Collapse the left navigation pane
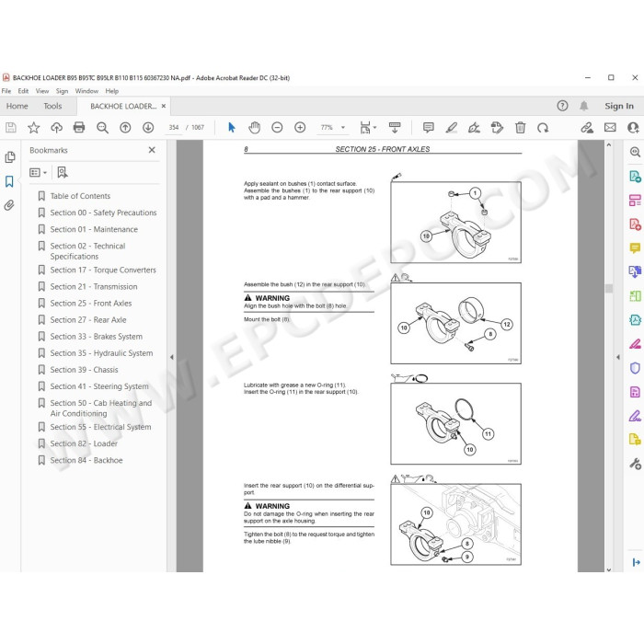 pos(172,357)
